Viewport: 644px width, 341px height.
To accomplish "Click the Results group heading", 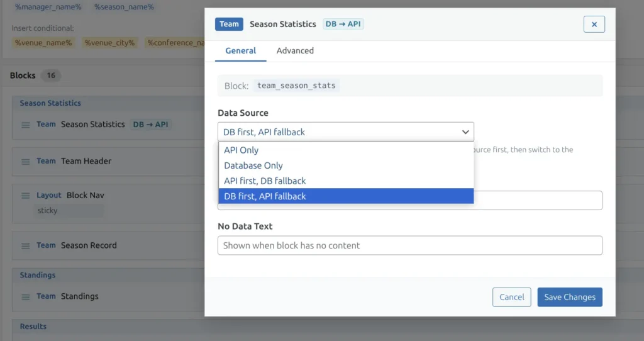I will click(33, 326).
